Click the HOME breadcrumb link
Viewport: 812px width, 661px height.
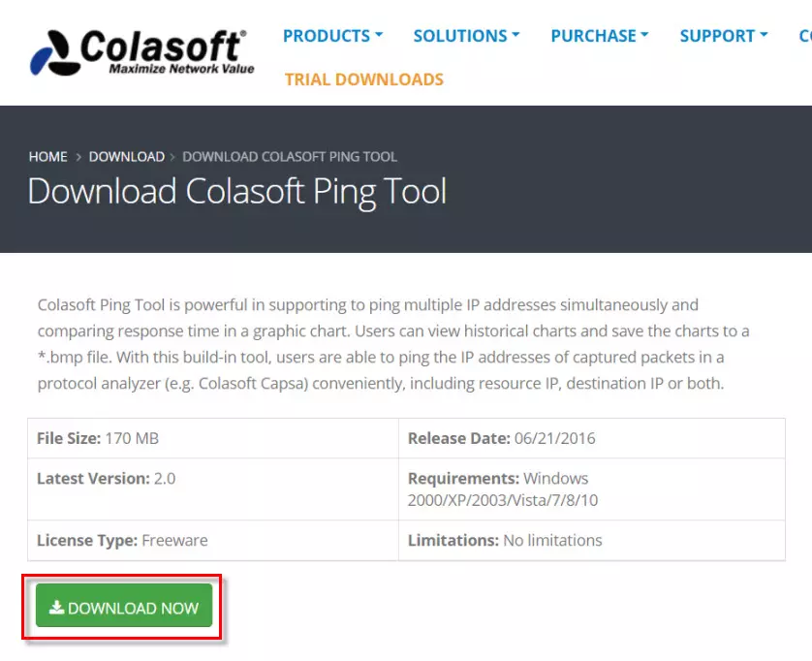pos(48,156)
